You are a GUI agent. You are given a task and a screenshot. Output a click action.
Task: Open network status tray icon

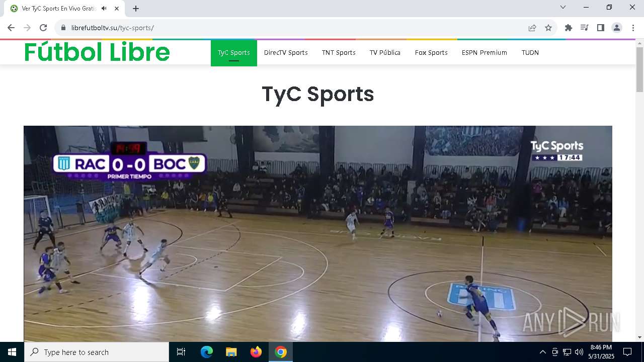(567, 352)
